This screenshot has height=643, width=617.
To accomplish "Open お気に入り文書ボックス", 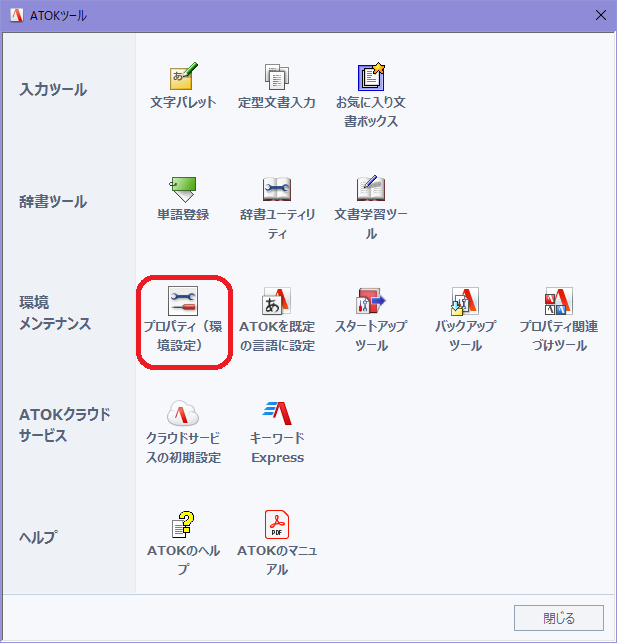I will coord(371,95).
